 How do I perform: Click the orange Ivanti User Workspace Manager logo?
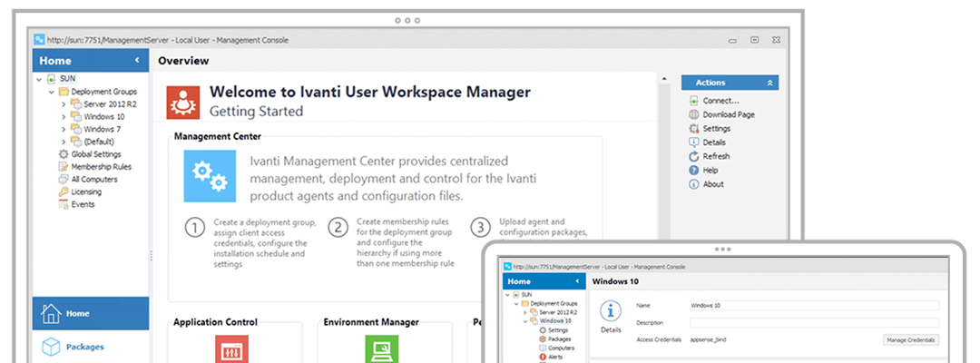tap(183, 103)
